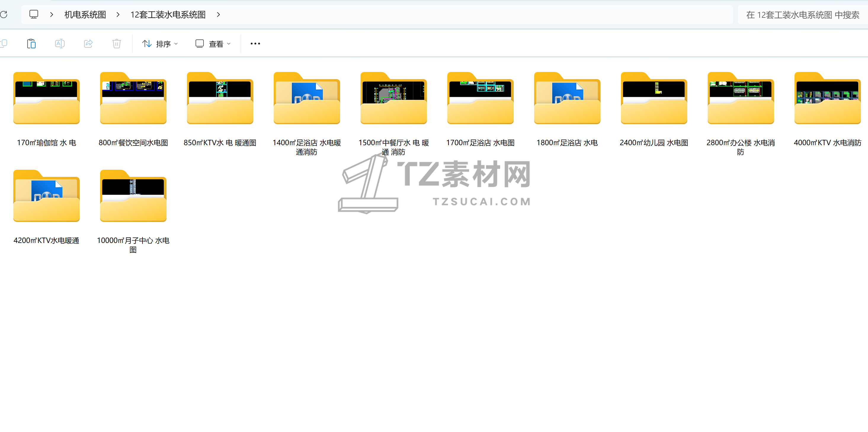
Task: Click the share icon in toolbar
Action: (88, 44)
